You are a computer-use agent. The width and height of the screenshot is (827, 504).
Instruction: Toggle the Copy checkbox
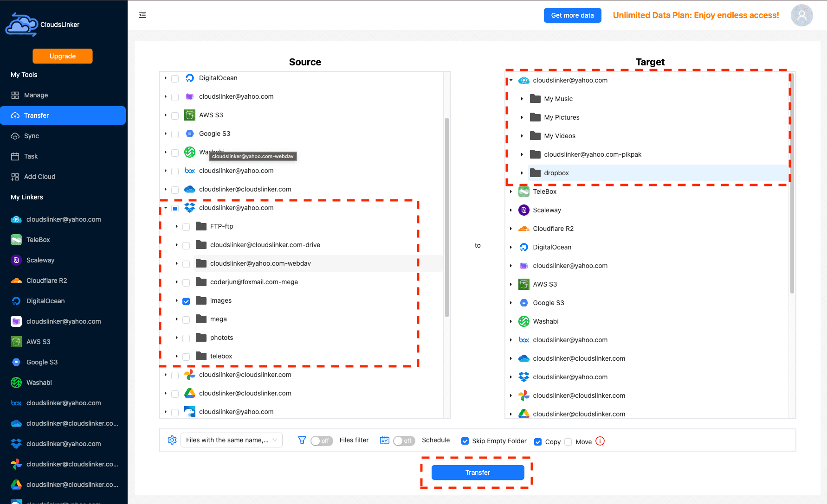(538, 442)
